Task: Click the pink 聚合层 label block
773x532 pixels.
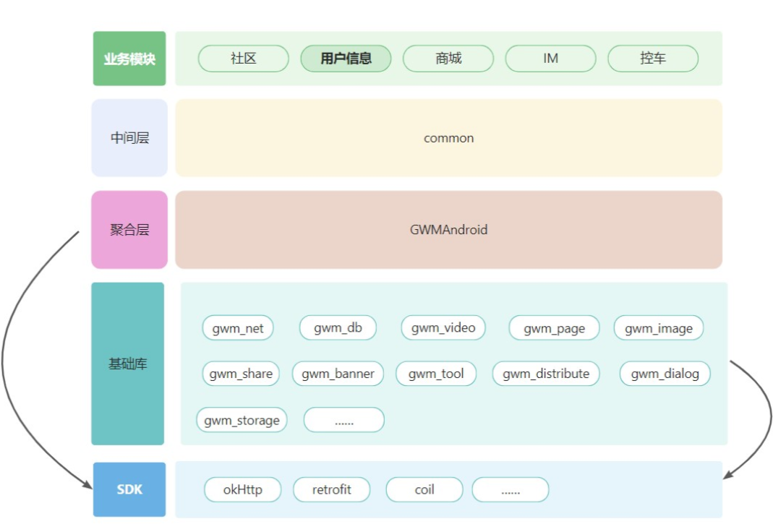Action: (129, 230)
